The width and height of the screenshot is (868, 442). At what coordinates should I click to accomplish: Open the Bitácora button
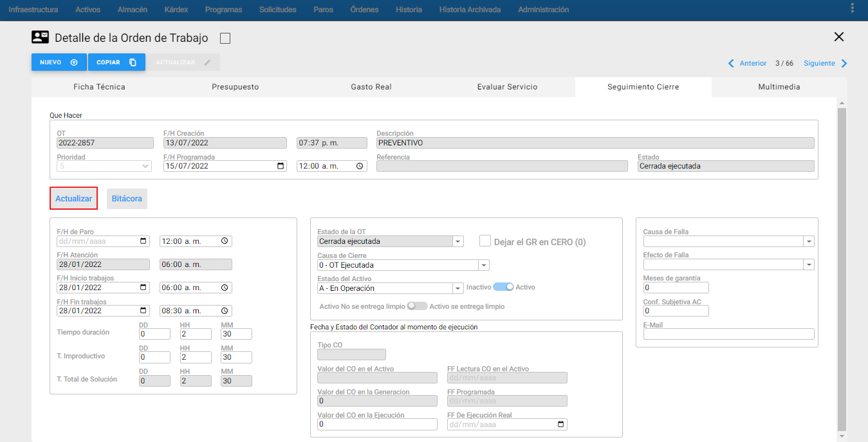(127, 199)
